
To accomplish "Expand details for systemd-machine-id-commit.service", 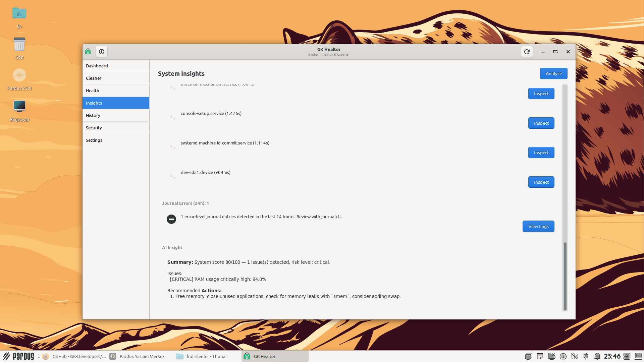I will point(172,147).
